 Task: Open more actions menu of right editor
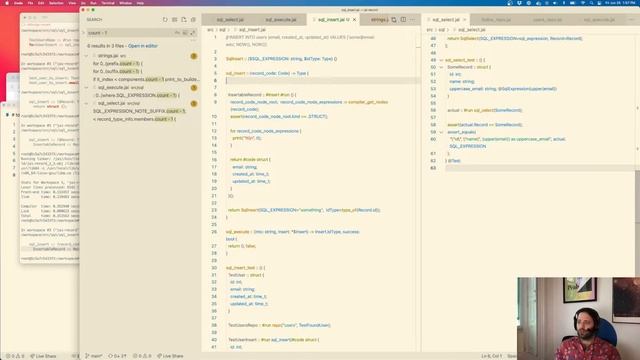point(632,20)
